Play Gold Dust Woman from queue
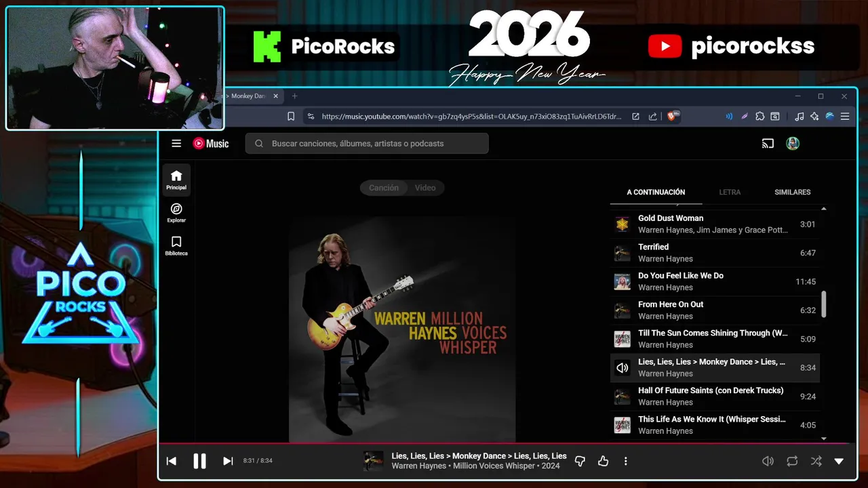Viewport: 868px width, 488px height. click(x=715, y=224)
